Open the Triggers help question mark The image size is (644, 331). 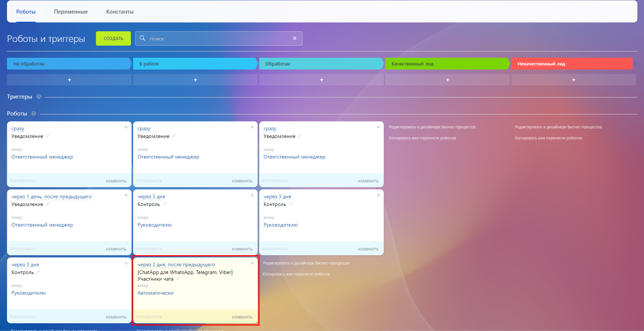pos(39,97)
